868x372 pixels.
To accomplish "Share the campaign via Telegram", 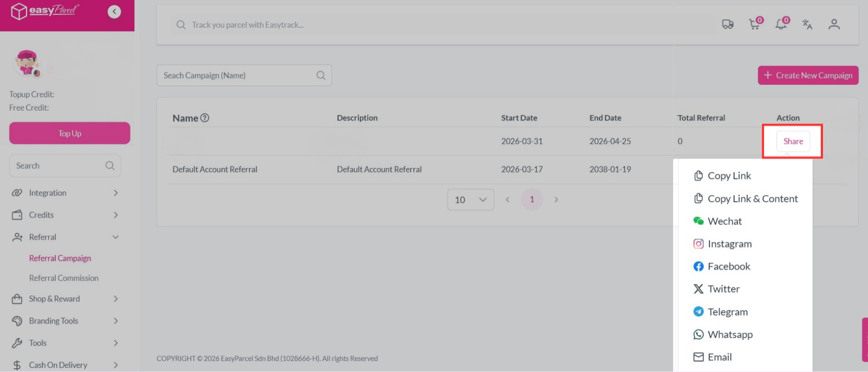I will point(727,312).
